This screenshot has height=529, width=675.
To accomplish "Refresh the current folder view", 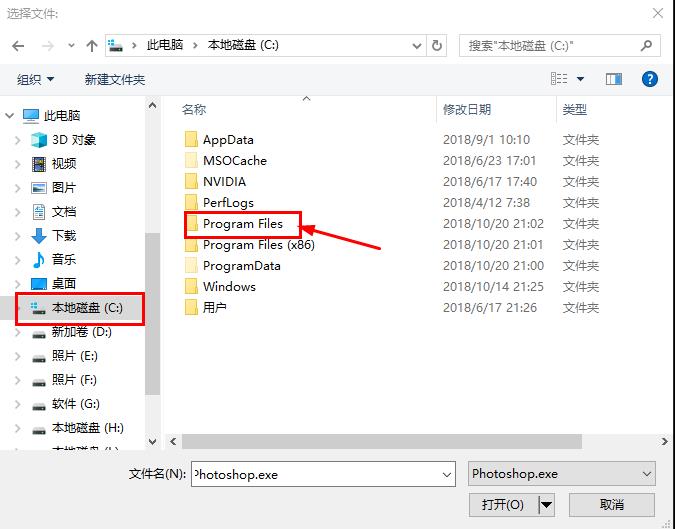I will (x=437, y=46).
